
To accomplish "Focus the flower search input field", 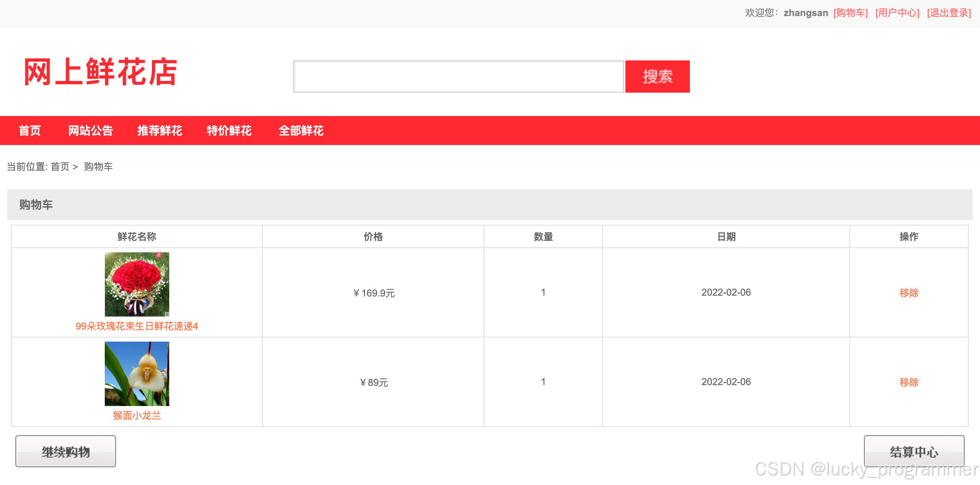I will coord(458,77).
